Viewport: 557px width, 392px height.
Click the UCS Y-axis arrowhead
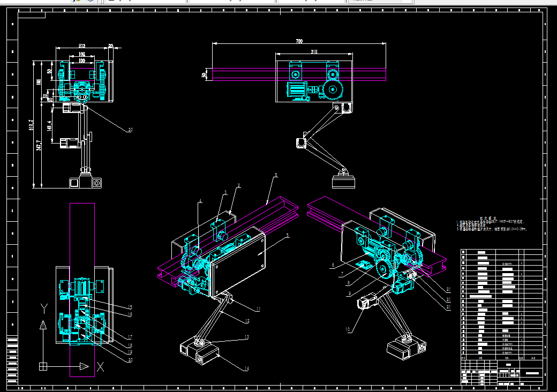pyautogui.click(x=43, y=325)
